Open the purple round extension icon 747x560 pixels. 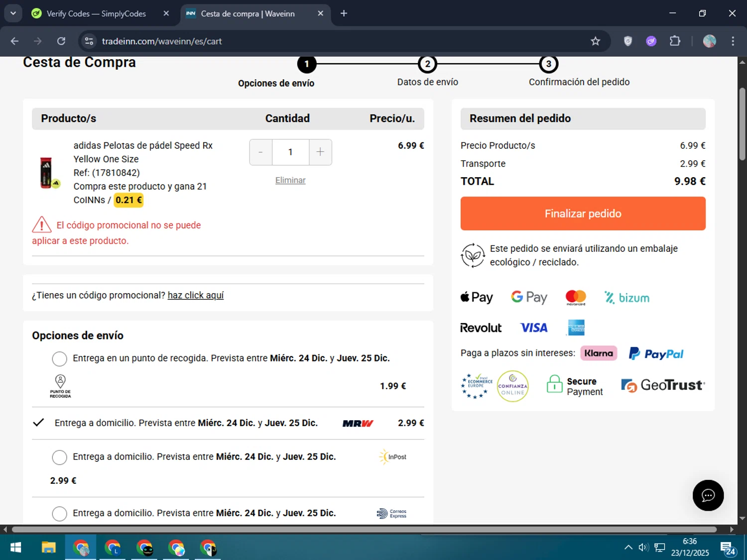click(651, 41)
